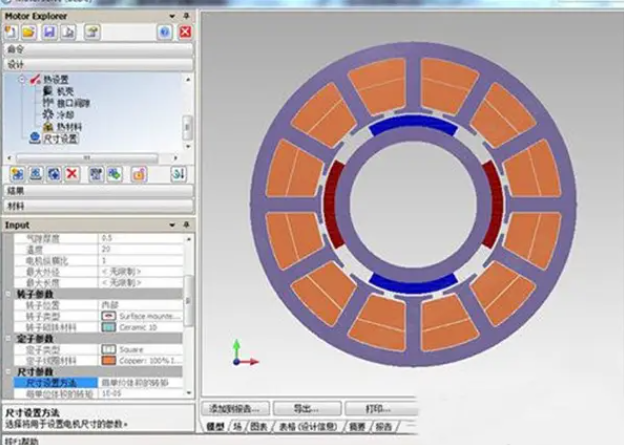This screenshot has width=624, height=445.
Task: Click the sort icon at the toolbar's right end
Action: 179,174
